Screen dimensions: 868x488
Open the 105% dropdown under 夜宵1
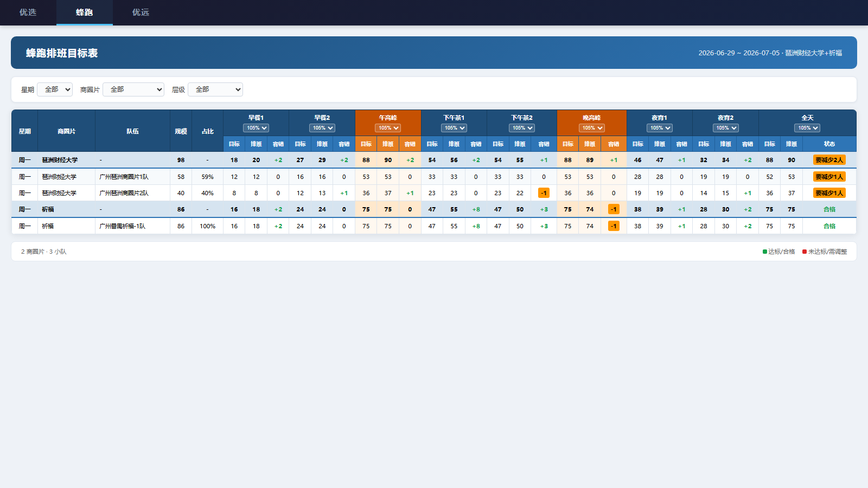coord(660,128)
